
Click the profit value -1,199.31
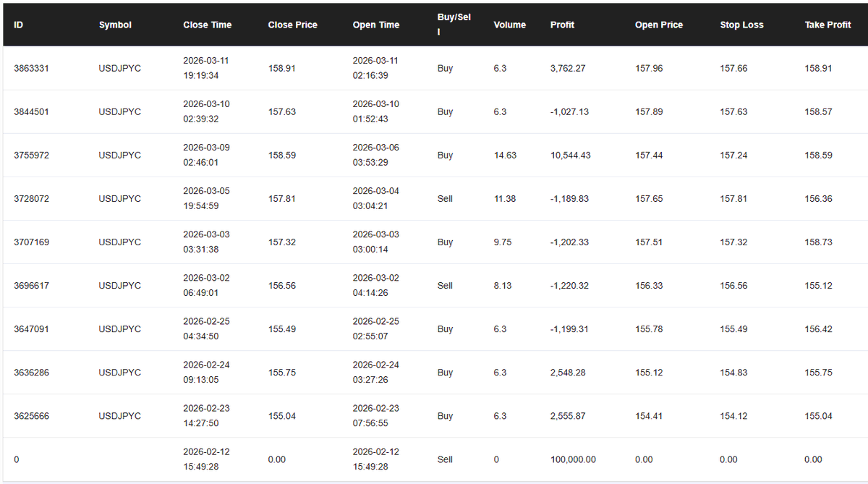(569, 328)
